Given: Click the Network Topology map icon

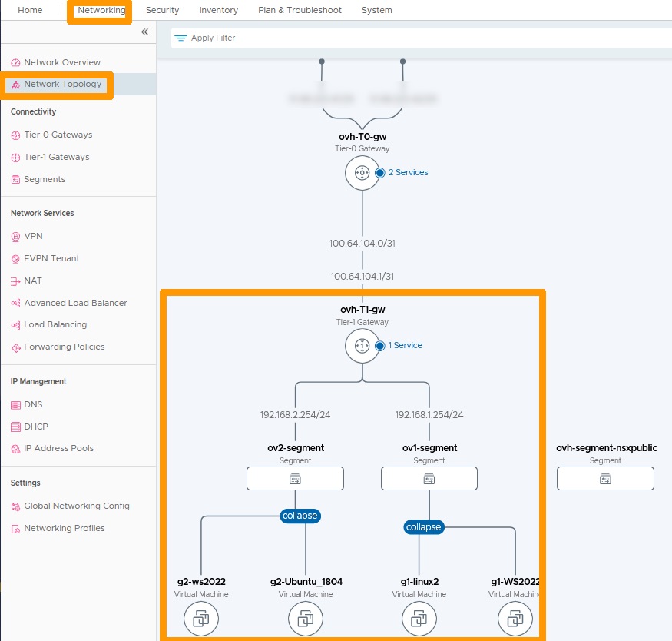Looking at the screenshot, I should [16, 84].
